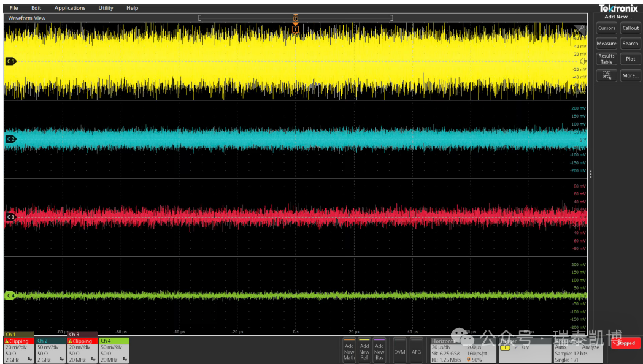643x364 pixels.
Task: Select the zoom box draw icon
Action: point(606,75)
